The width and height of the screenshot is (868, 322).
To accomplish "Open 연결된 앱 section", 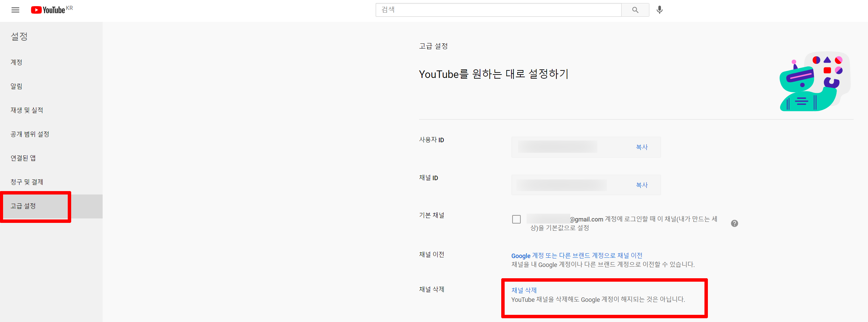I will pos(51,158).
